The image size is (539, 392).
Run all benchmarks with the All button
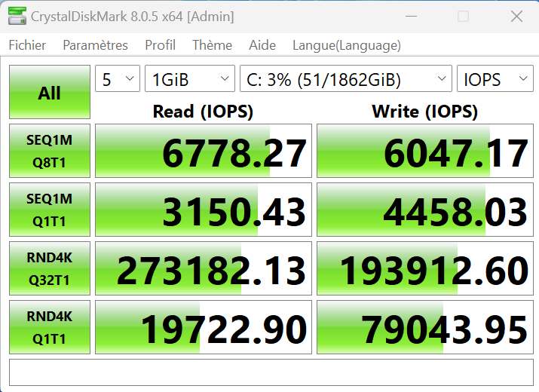[x=50, y=92]
